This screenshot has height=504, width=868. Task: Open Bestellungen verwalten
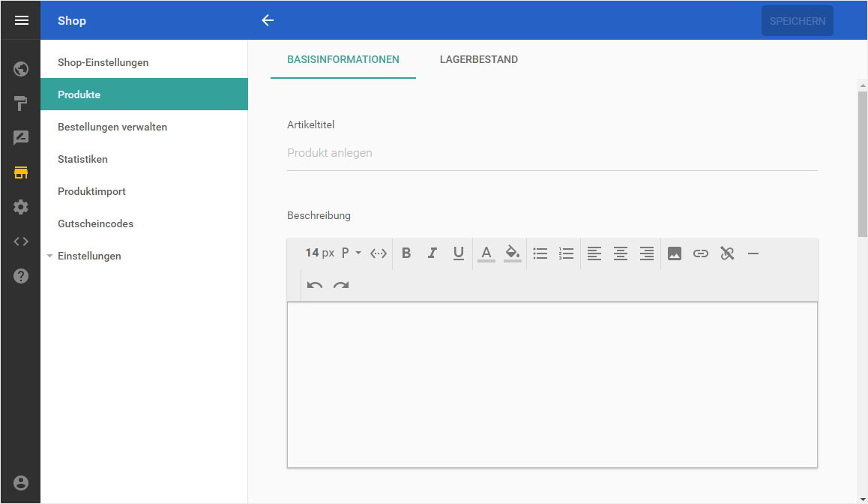click(x=144, y=127)
